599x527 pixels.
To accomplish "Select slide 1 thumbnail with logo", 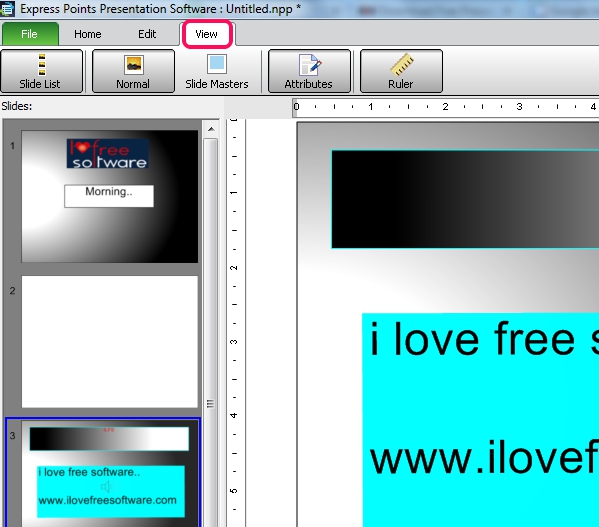I will (110, 196).
